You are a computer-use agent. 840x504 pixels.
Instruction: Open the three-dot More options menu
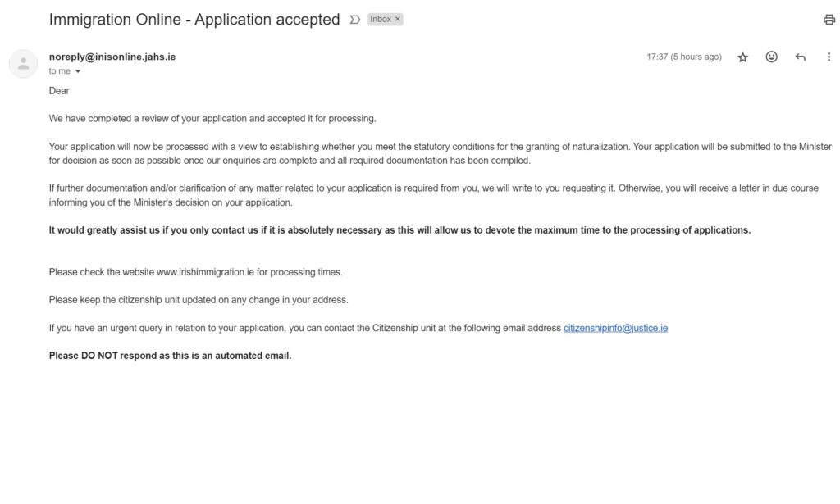[829, 57]
